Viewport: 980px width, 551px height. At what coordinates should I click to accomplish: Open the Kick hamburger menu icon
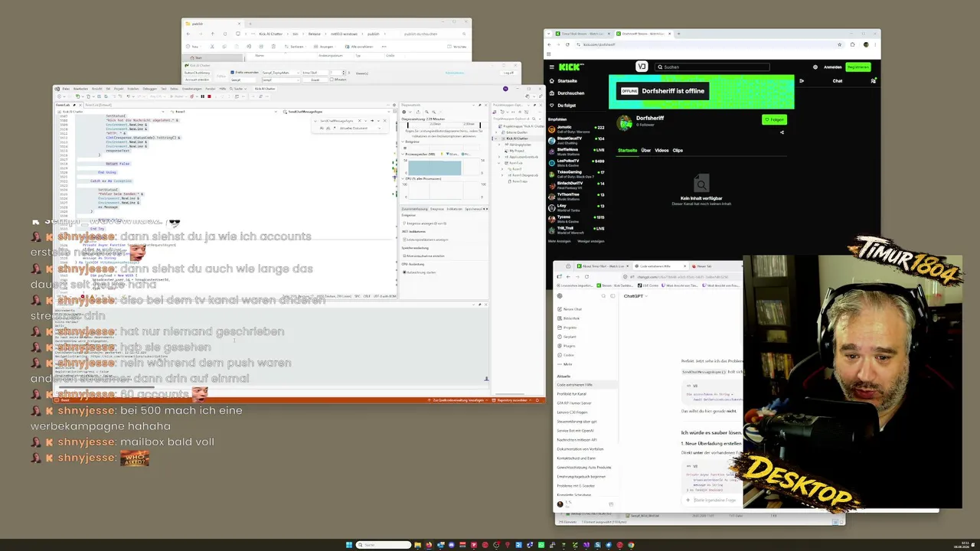click(x=552, y=67)
